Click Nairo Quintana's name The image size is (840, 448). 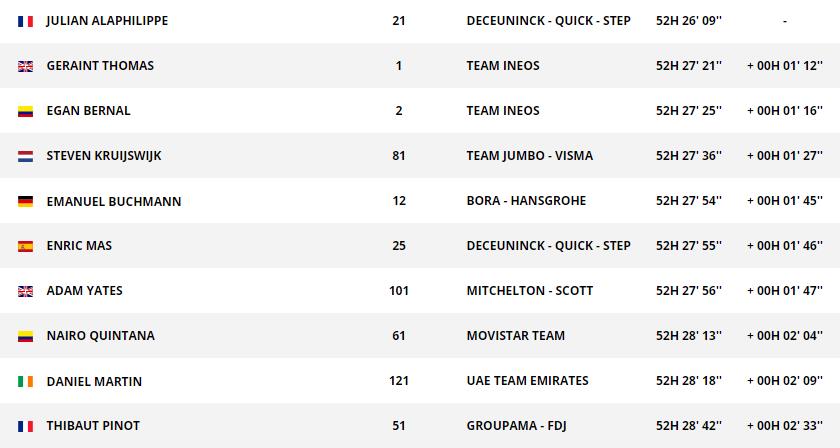pos(100,336)
